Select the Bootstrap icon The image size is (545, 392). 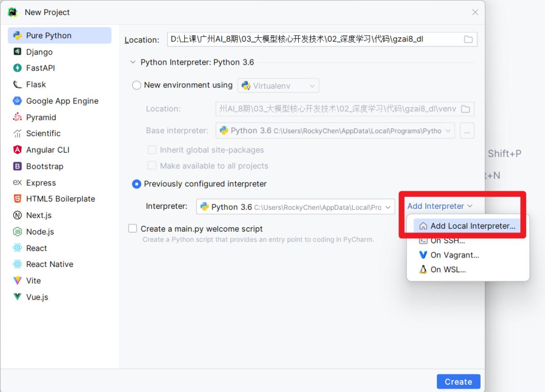tap(17, 167)
